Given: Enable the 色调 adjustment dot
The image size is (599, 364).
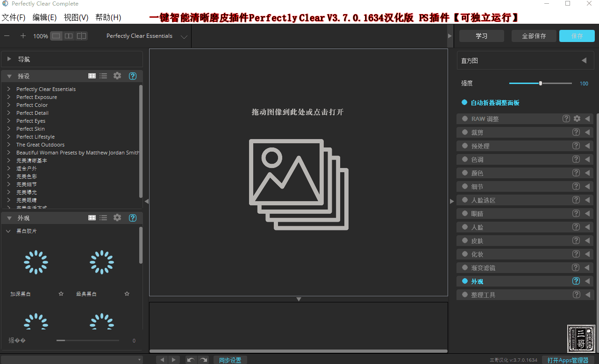Looking at the screenshot, I should [x=465, y=159].
